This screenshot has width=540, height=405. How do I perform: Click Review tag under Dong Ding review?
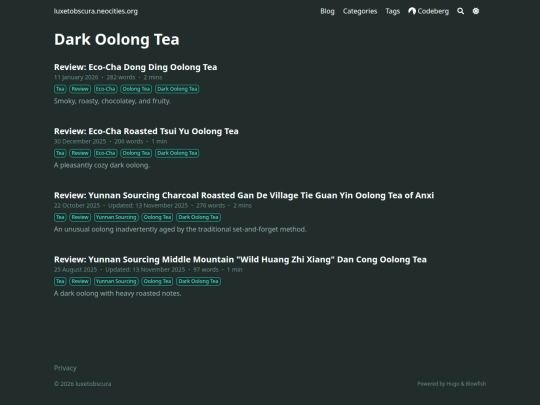(x=80, y=89)
